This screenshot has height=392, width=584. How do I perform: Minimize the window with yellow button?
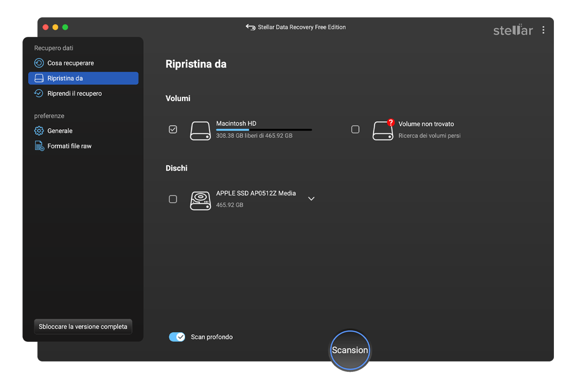(55, 27)
